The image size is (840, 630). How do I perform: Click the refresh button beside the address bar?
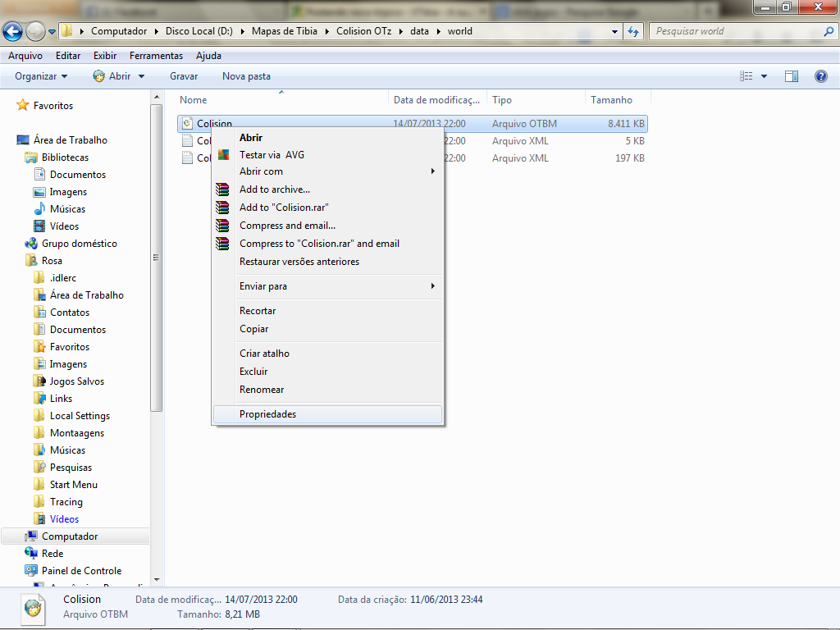pos(633,32)
